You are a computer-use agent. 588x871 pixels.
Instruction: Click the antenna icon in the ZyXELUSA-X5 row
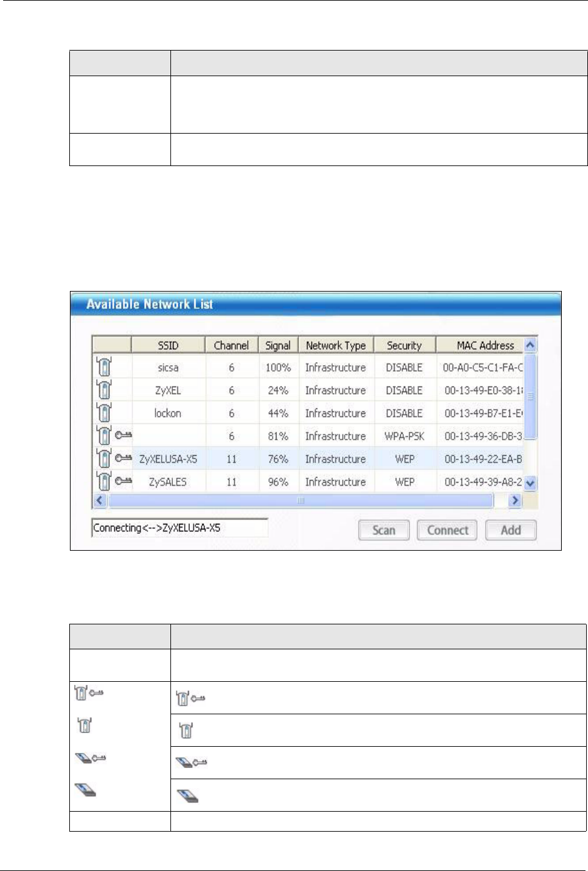click(104, 459)
